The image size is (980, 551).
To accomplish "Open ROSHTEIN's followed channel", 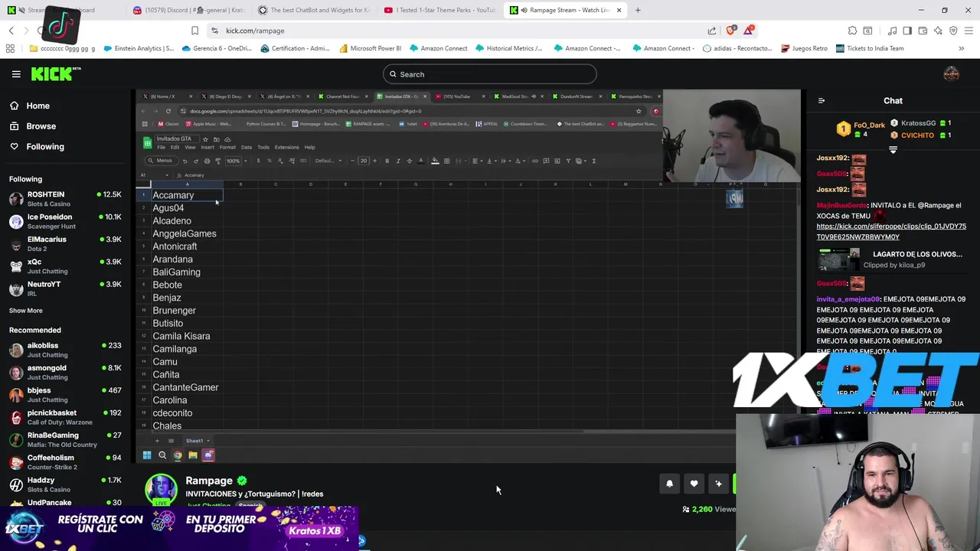I will tap(66, 199).
